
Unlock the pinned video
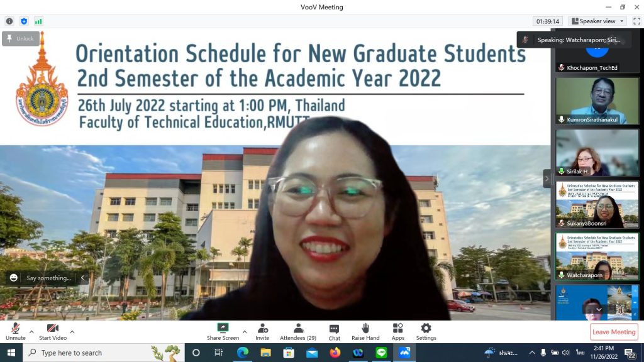pos(21,38)
